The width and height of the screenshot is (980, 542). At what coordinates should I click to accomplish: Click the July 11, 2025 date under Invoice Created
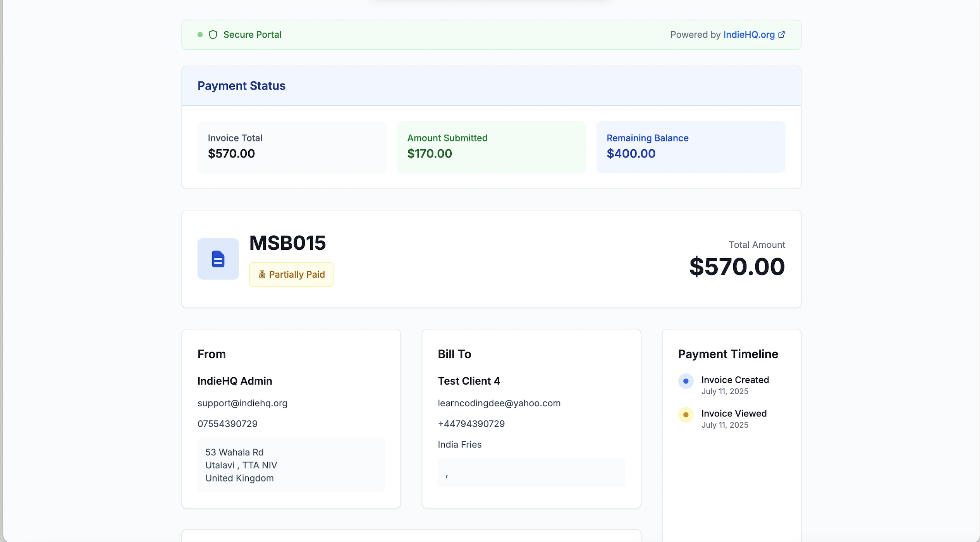[x=725, y=392]
